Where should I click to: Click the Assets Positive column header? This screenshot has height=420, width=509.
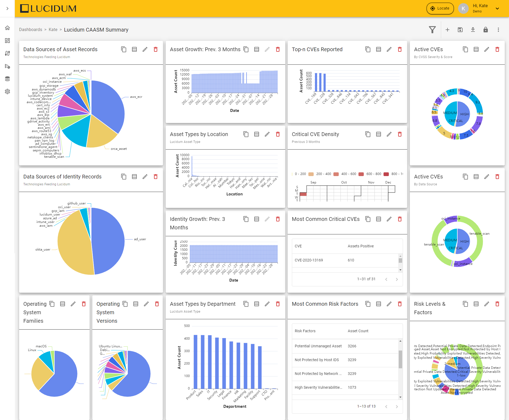361,246
